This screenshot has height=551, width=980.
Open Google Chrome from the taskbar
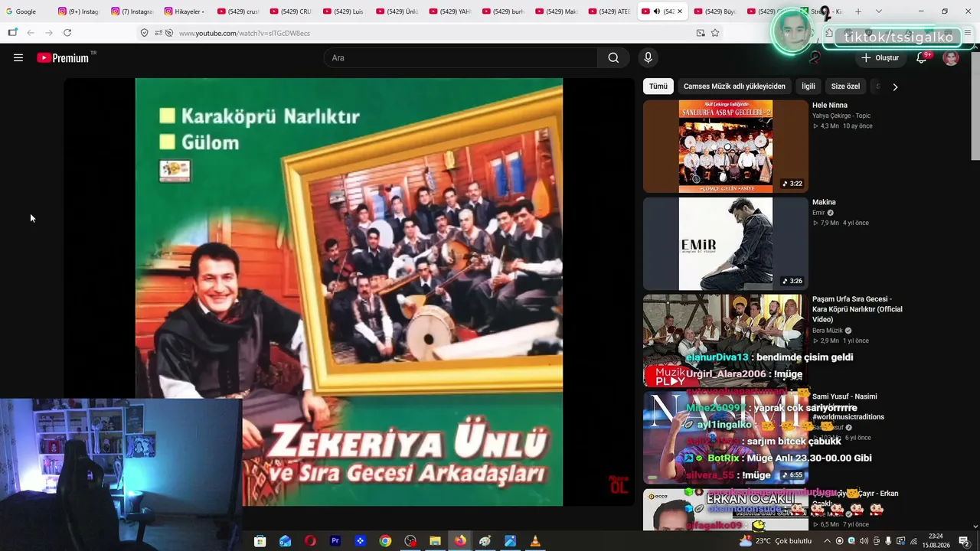385,541
